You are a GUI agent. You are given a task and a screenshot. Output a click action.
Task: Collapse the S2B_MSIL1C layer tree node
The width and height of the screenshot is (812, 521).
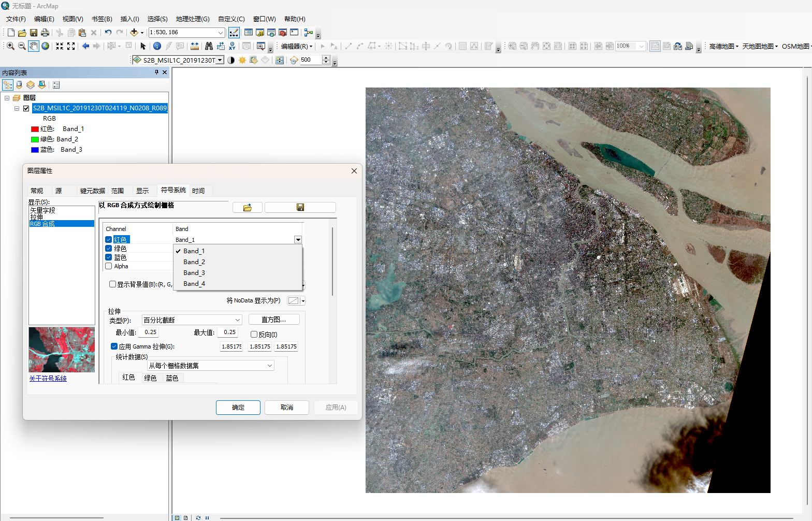17,108
